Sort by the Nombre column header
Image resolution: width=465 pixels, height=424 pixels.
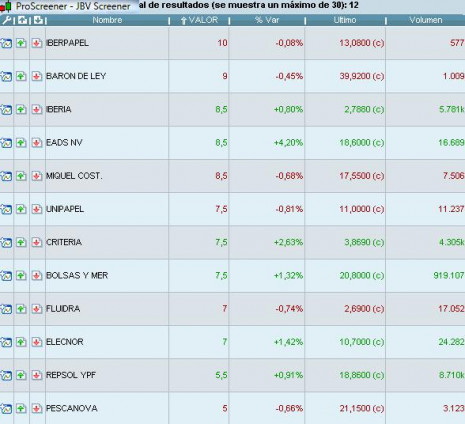pyautogui.click(x=107, y=20)
